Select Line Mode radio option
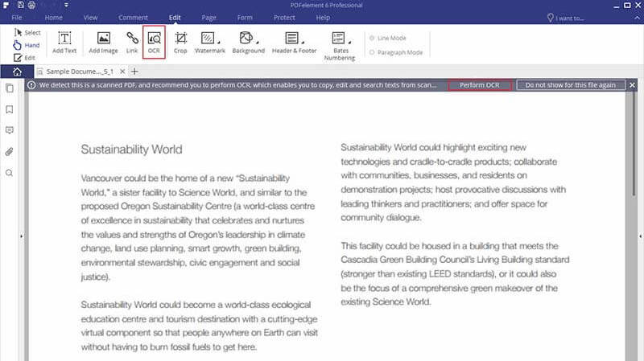Image resolution: width=644 pixels, height=361 pixels. 387,38
